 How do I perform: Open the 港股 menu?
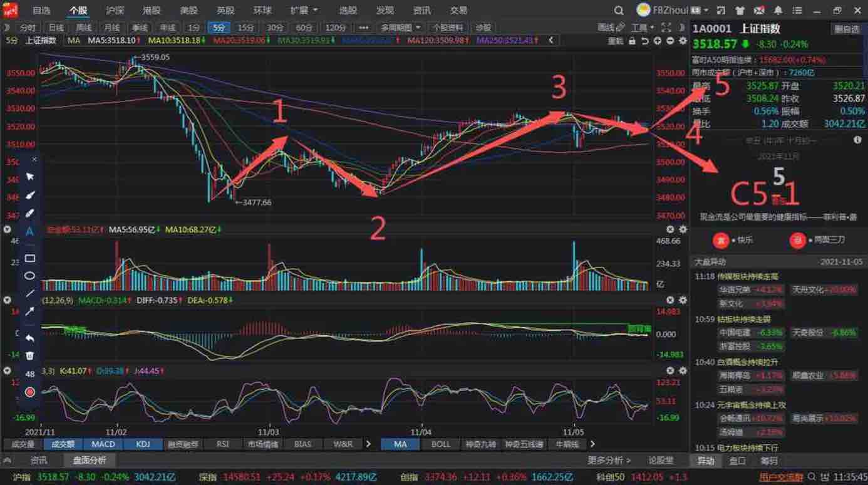click(152, 11)
